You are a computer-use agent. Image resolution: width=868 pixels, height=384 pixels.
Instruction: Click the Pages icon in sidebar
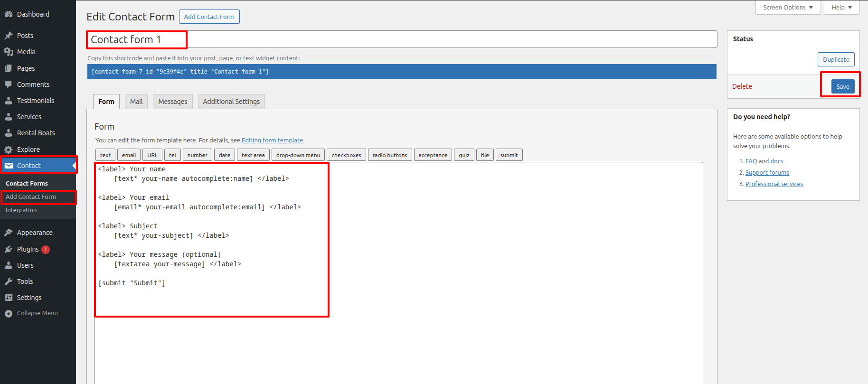click(9, 68)
